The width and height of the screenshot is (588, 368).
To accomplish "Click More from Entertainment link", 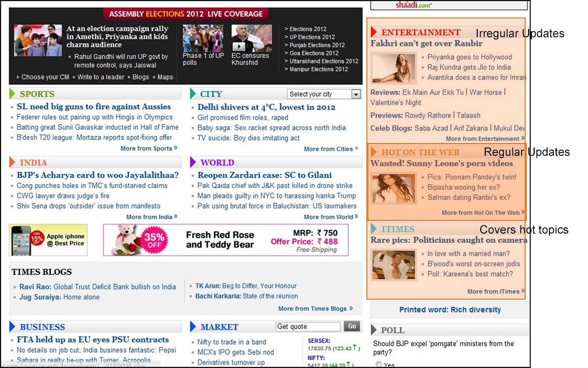I will point(485,139).
